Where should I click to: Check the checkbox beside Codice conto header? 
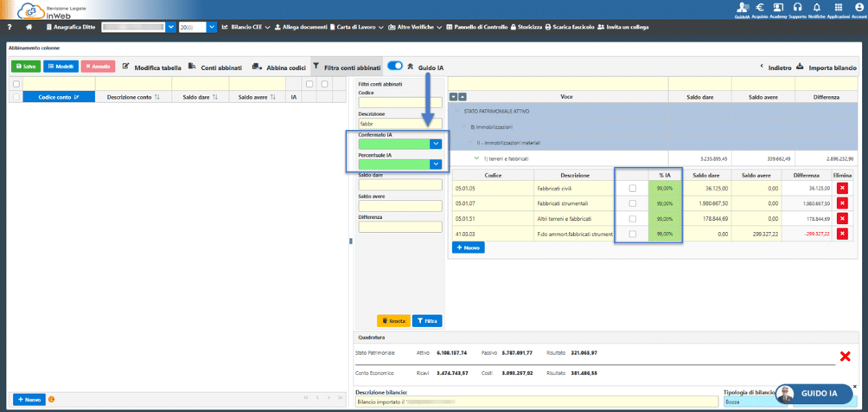[16, 97]
